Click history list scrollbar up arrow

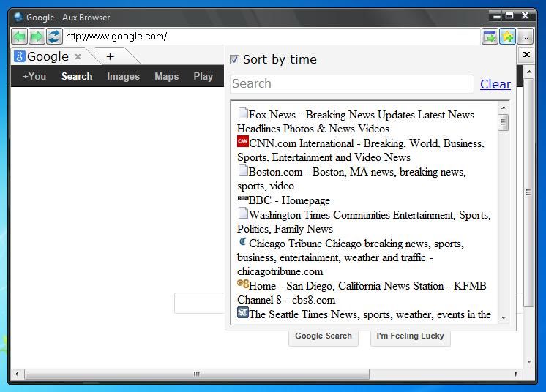click(504, 108)
